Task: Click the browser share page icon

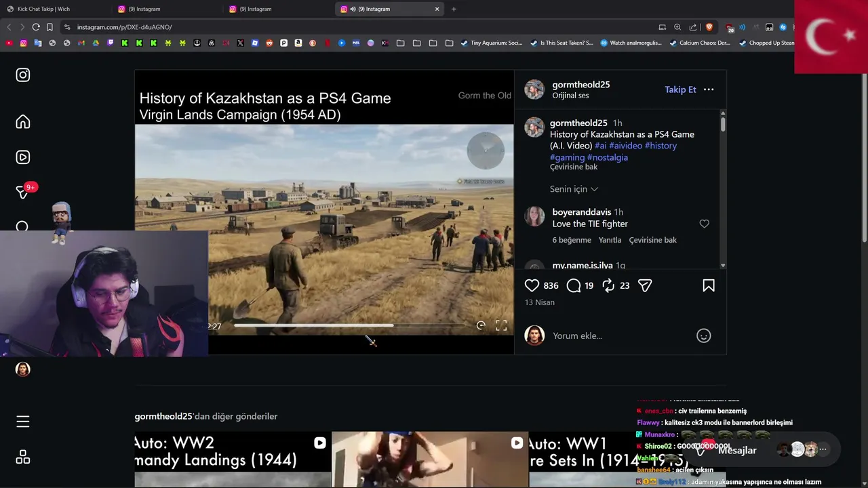Action: click(x=693, y=27)
